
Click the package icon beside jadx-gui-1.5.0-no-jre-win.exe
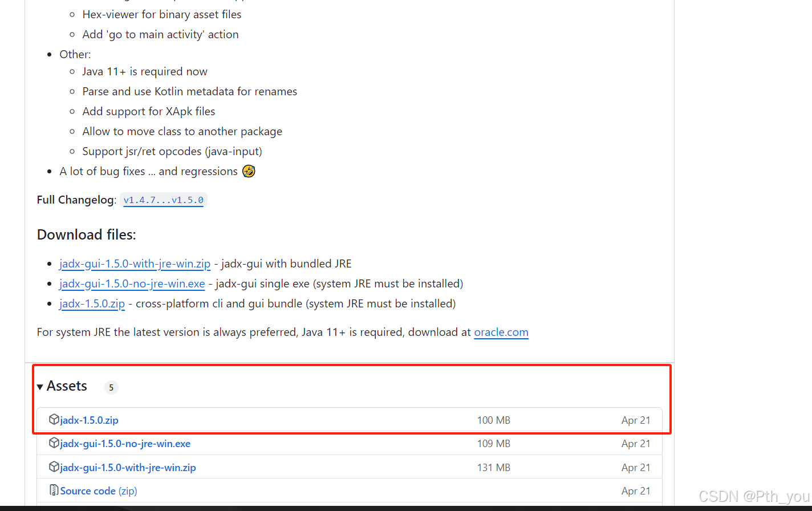(x=54, y=443)
